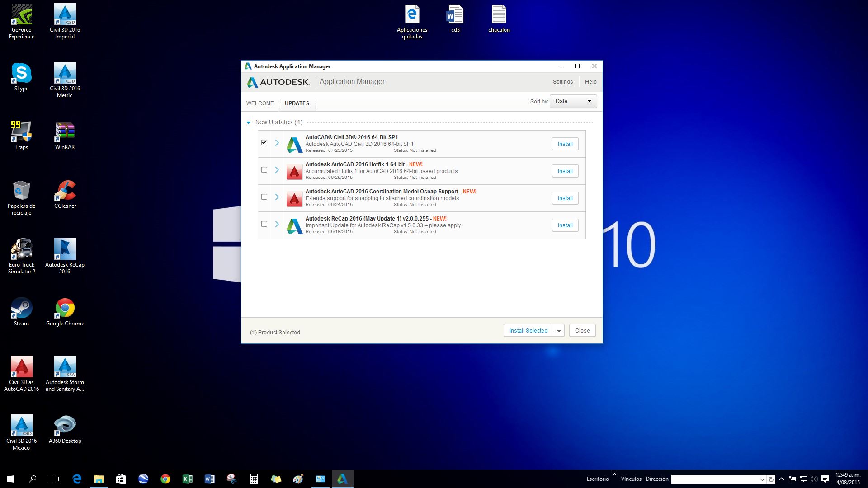
Task: Open taskbar Dirección address dropdown arrow
Action: [762, 479]
